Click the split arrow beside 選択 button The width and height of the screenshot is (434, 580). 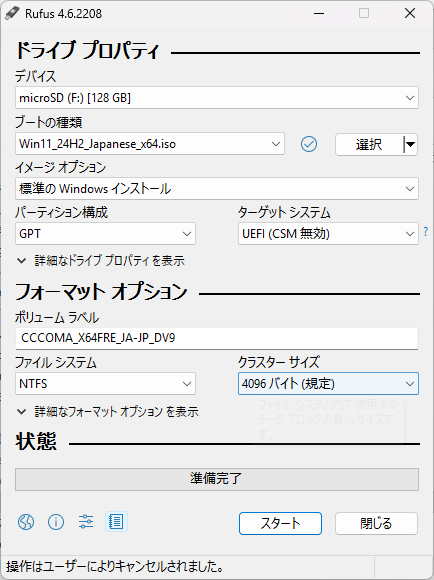pos(410,144)
